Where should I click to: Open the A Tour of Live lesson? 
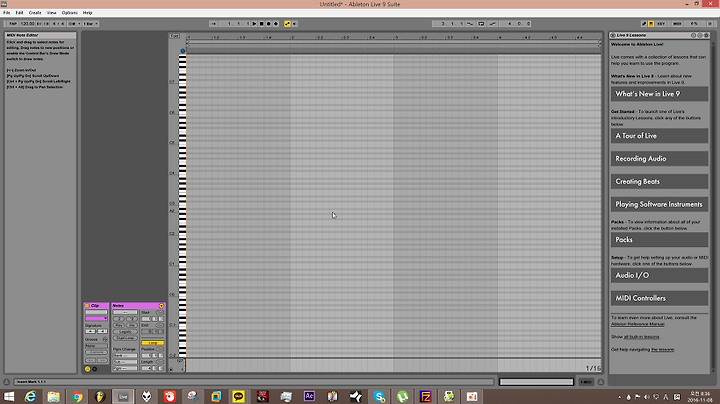click(659, 136)
